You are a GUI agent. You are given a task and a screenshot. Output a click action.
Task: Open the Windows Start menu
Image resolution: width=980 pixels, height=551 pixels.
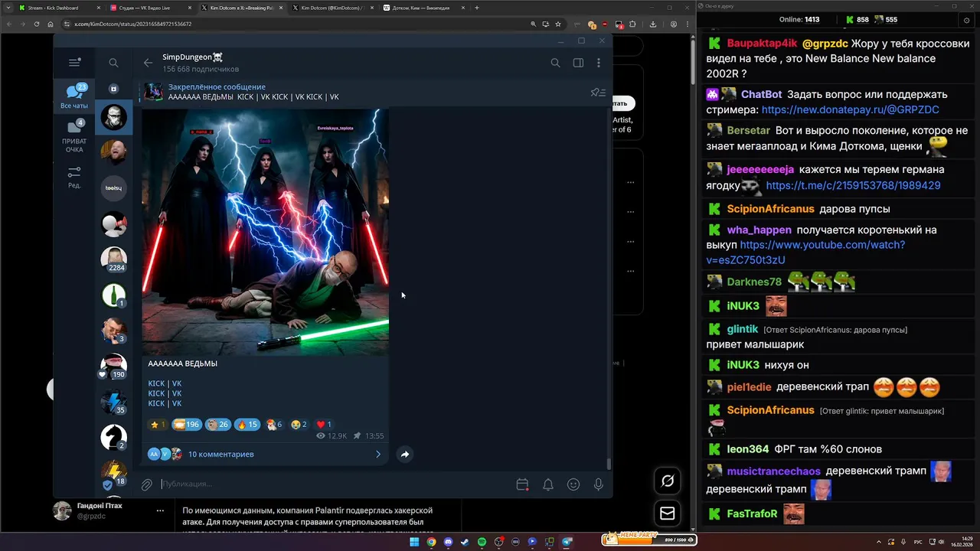click(413, 542)
